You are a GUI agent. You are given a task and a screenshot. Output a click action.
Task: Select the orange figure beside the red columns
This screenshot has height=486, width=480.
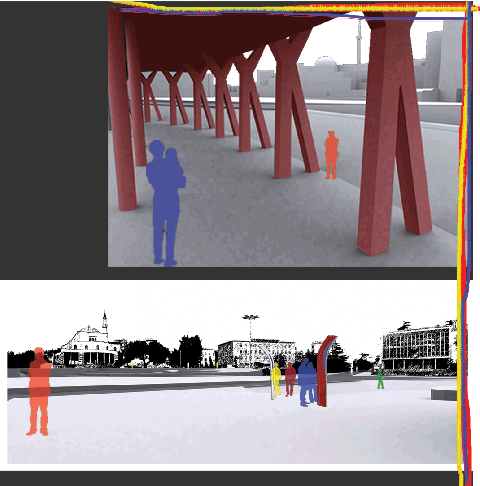332,155
